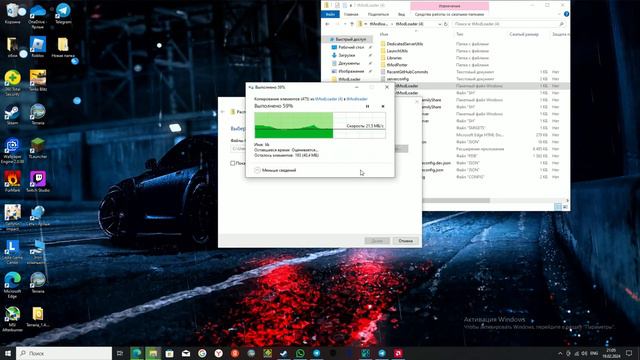Open 'Рабочий стол' in navigation pane

pyautogui.click(x=351, y=47)
